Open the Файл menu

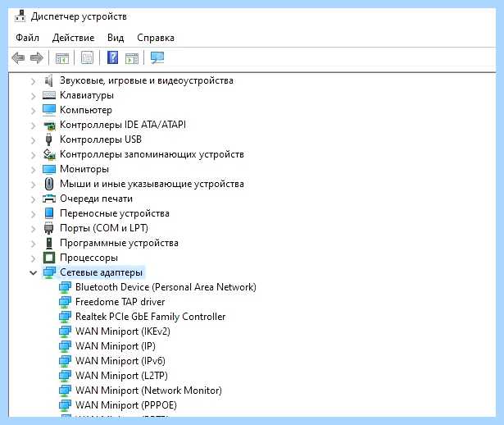[x=27, y=38]
